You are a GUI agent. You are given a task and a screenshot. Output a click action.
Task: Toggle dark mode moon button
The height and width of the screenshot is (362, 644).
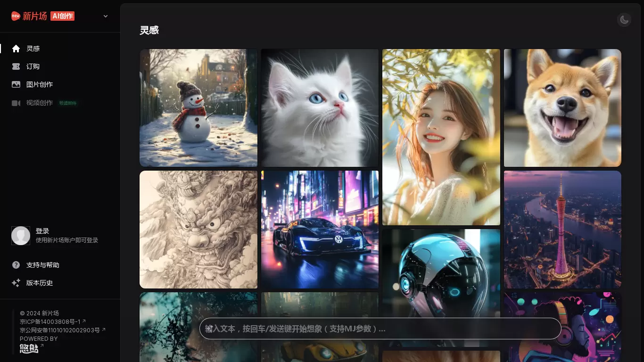[624, 20]
